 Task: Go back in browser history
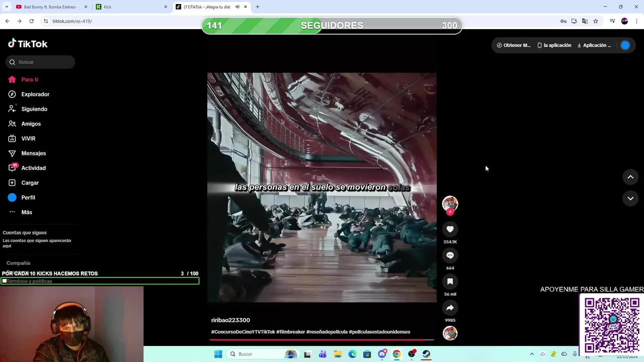tap(7, 21)
